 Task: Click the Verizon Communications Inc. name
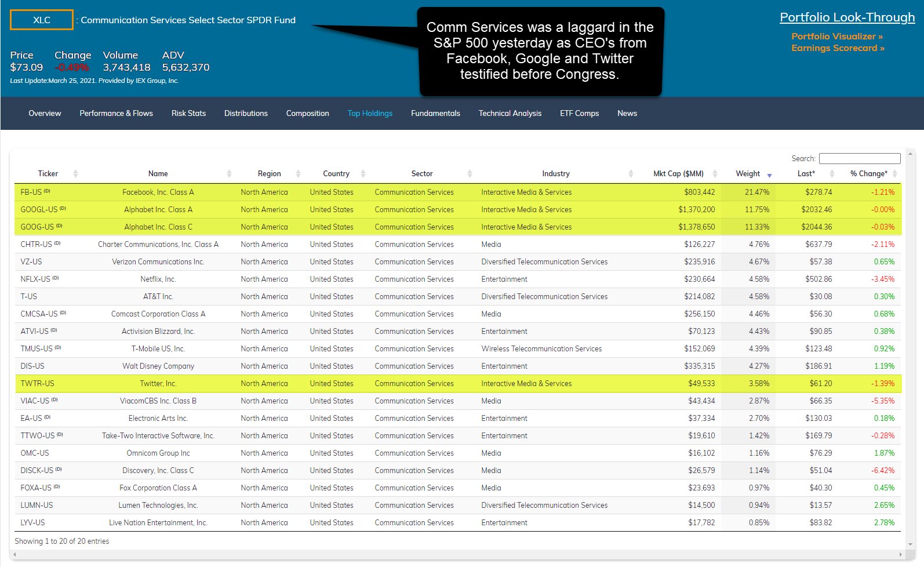pos(158,262)
